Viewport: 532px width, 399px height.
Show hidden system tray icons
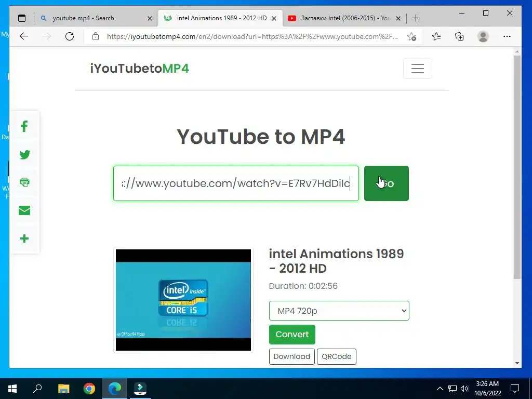tap(440, 389)
